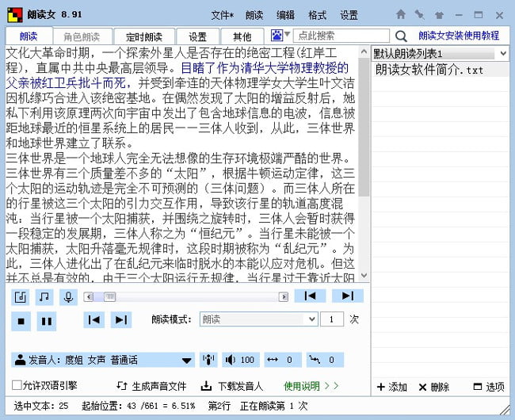Open the 发音人 voice dropdown
This screenshot has width=515, height=420.
pos(187,360)
